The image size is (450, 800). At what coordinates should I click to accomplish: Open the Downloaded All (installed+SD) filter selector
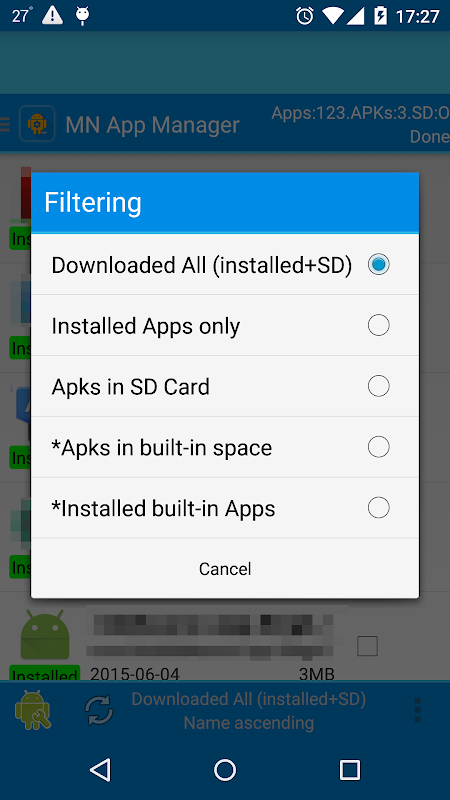[249, 699]
